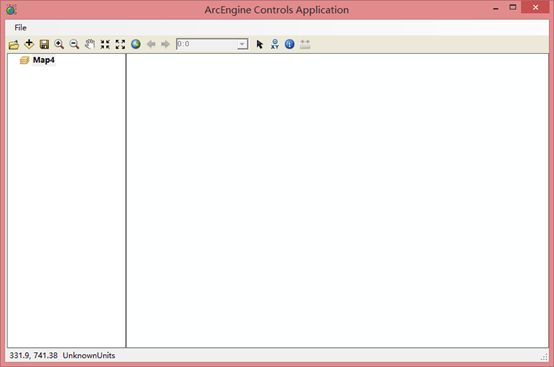
Task: Go to next extent arrow
Action: (x=165, y=44)
